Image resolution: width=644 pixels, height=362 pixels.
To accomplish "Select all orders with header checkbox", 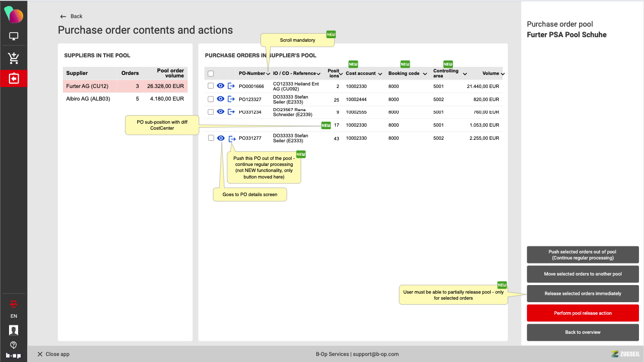I will pos(211,73).
